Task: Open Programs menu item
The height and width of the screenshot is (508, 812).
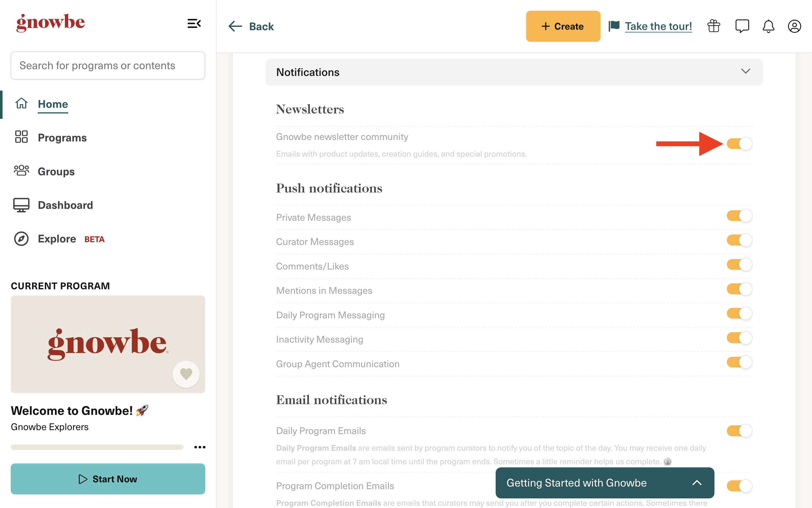Action: click(x=62, y=137)
